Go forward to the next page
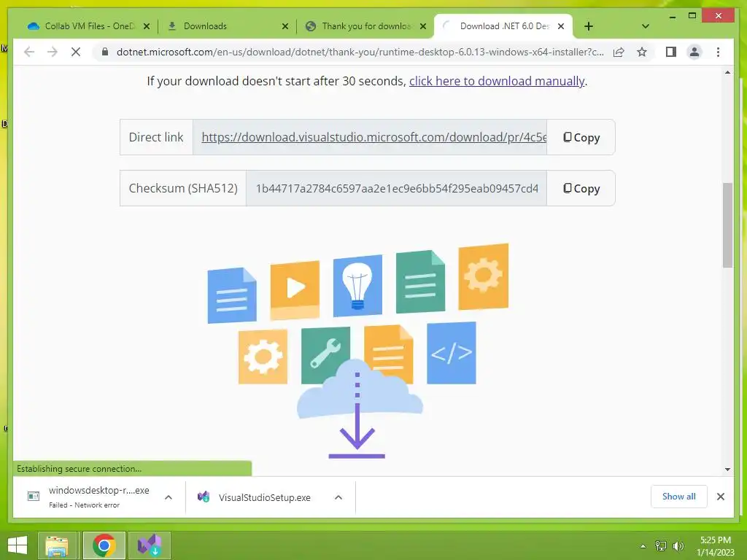Screen dimensions: 747x560 [53, 52]
